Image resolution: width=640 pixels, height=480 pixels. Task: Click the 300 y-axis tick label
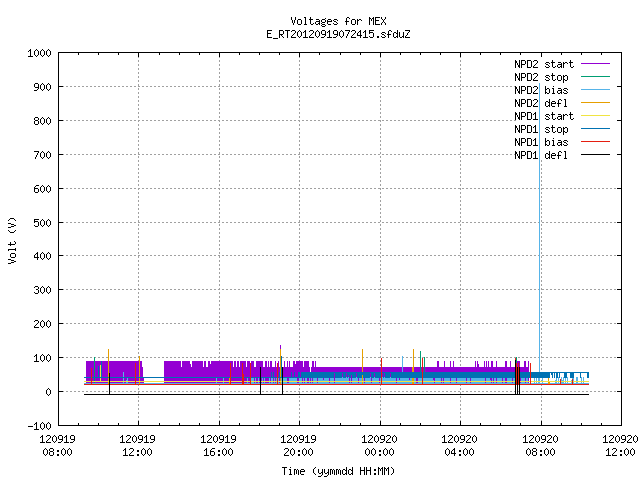tap(42, 290)
